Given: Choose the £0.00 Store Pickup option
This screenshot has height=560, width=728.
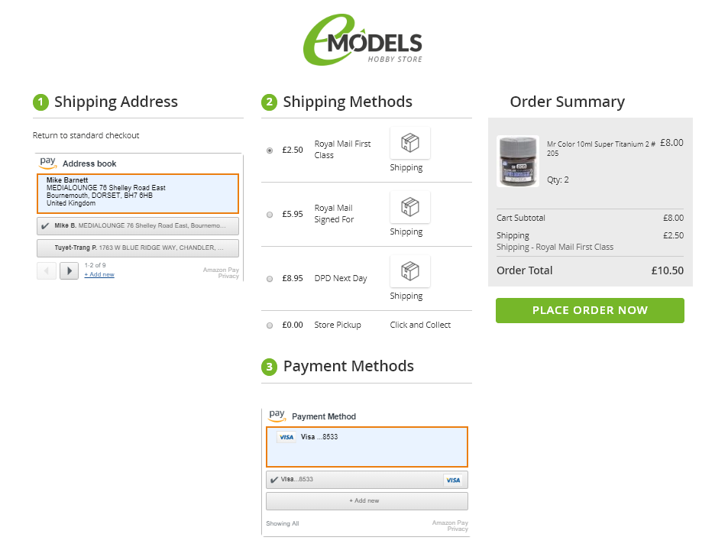Looking at the screenshot, I should coord(270,325).
